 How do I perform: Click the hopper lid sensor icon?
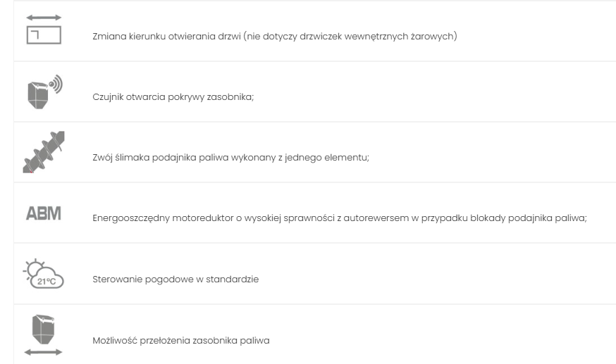tap(40, 92)
